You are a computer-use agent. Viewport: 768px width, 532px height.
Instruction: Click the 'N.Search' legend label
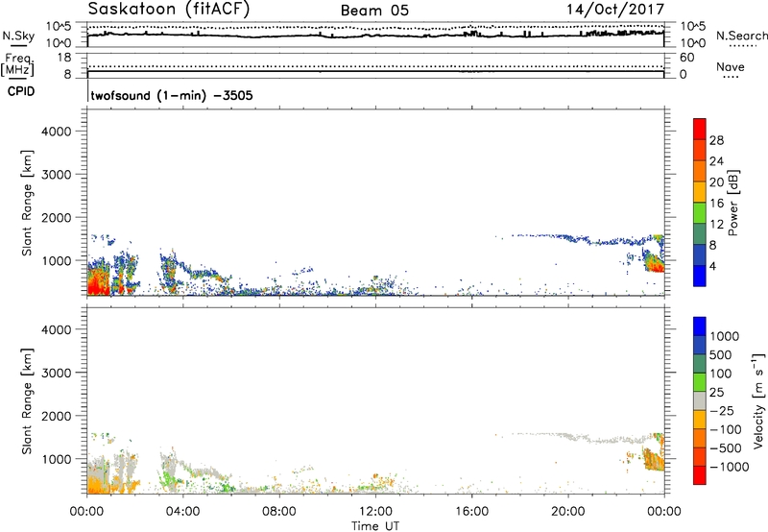[x=742, y=36]
